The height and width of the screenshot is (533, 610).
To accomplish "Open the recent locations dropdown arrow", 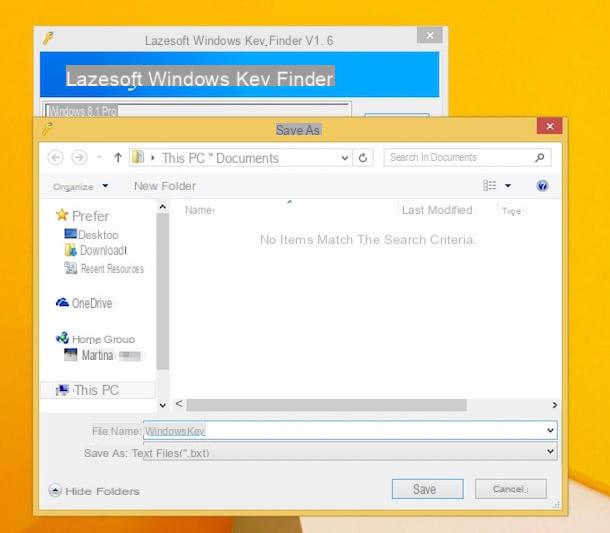I will (x=100, y=157).
